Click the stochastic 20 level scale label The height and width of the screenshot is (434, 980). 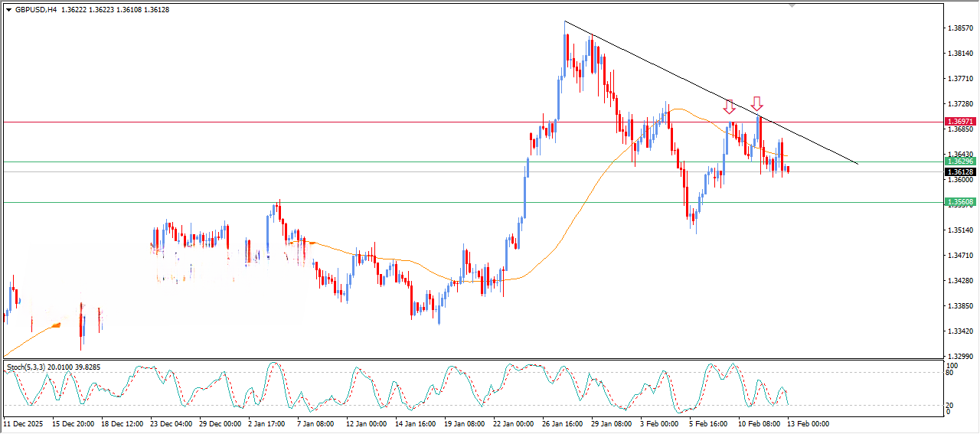click(948, 405)
